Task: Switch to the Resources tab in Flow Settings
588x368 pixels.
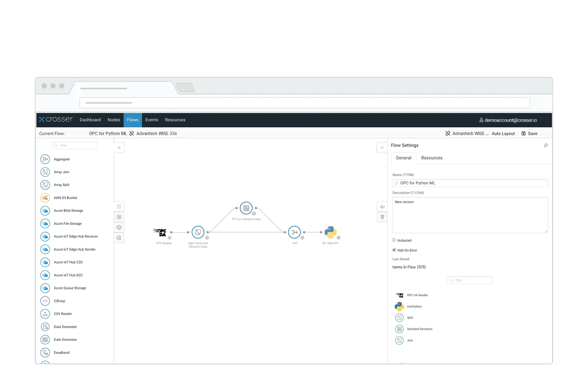Action: (x=432, y=158)
